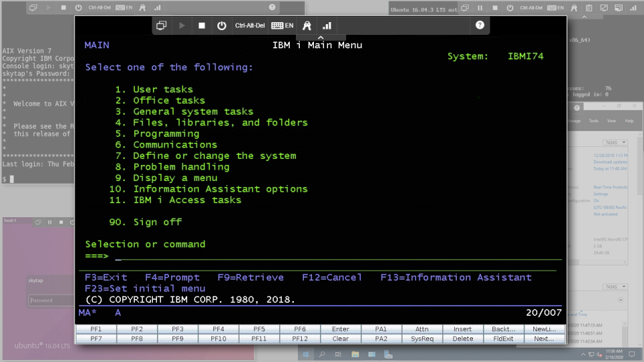The height and width of the screenshot is (362, 644).
Task: Collapse the IBM i toolbar with caret
Action: coord(321,38)
